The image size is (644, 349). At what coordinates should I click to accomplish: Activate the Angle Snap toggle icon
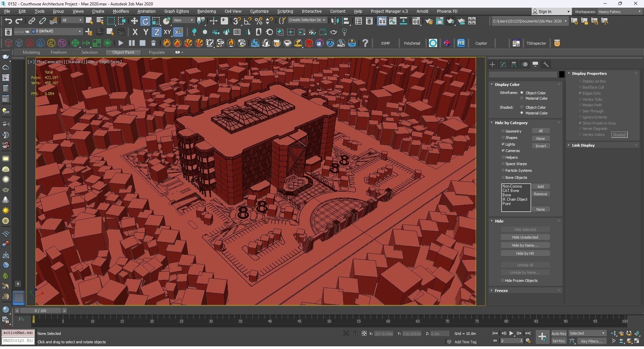tap(248, 21)
